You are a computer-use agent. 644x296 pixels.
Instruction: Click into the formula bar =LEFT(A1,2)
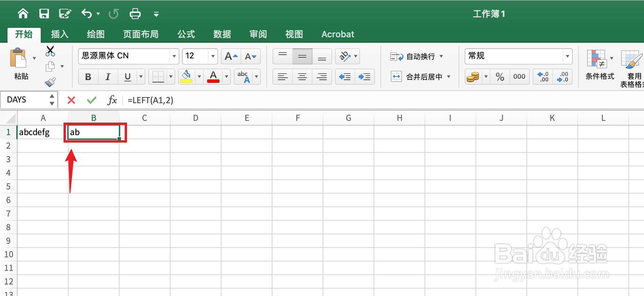pyautogui.click(x=384, y=100)
